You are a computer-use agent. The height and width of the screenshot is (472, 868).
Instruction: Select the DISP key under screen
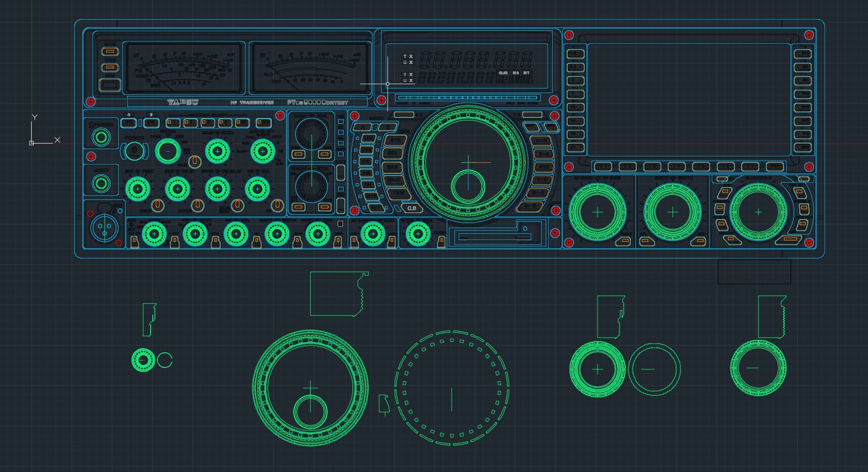(x=774, y=167)
